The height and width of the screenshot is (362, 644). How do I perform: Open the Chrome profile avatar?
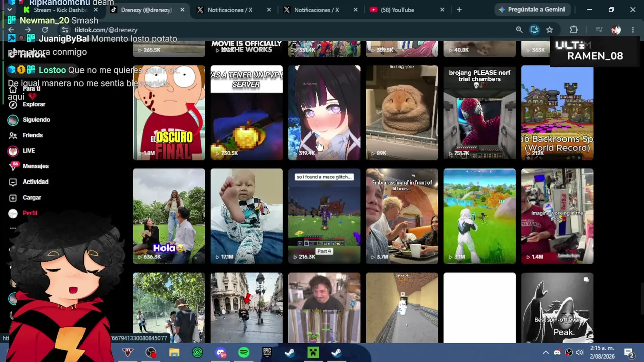616,30
